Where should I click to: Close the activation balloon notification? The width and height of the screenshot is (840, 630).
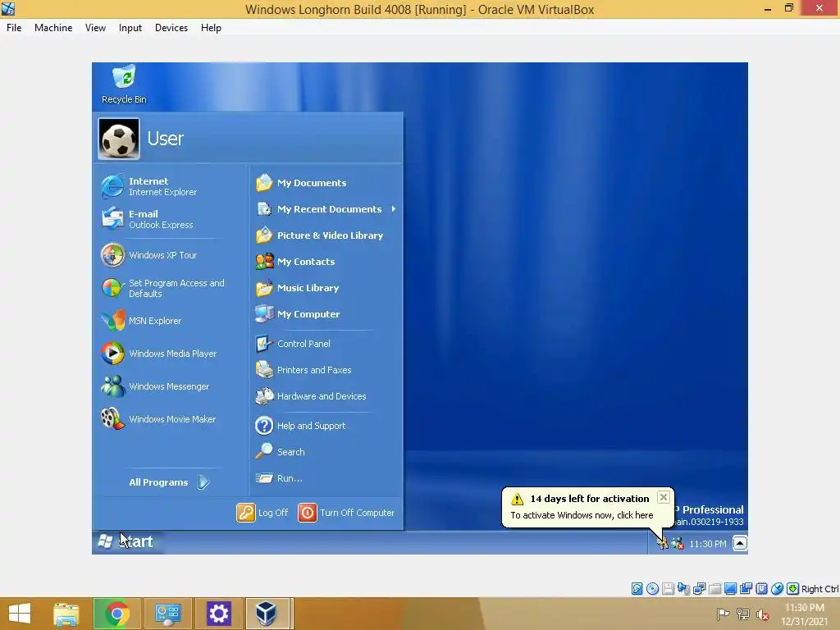tap(663, 498)
